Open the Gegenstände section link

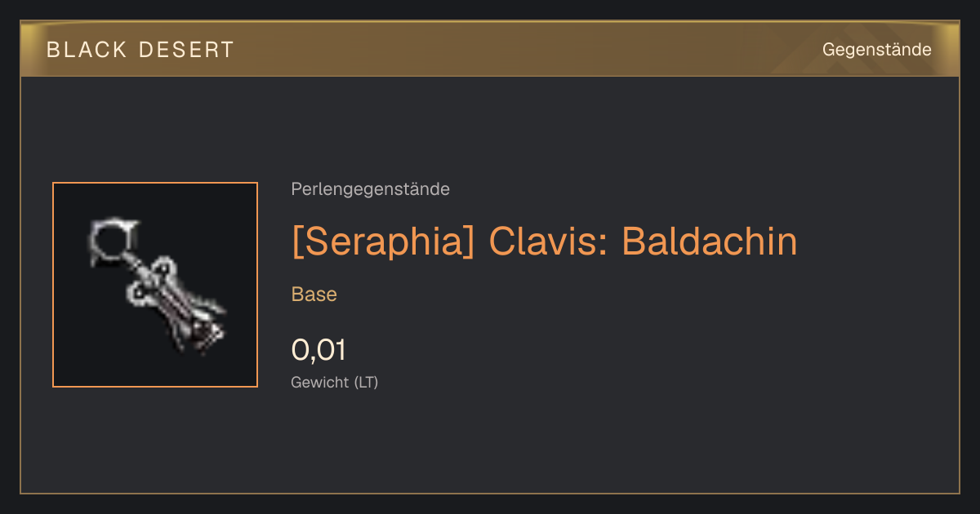[876, 50]
